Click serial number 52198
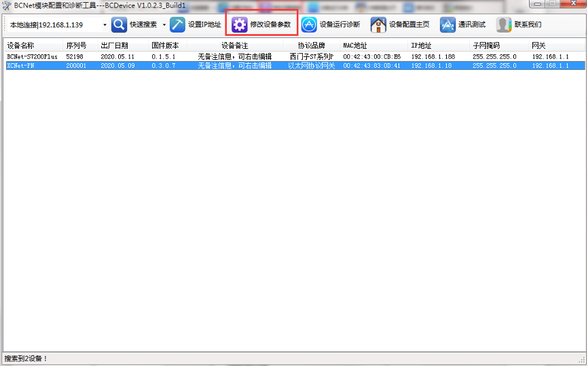Viewport: 588px width, 366px height. 75,56
